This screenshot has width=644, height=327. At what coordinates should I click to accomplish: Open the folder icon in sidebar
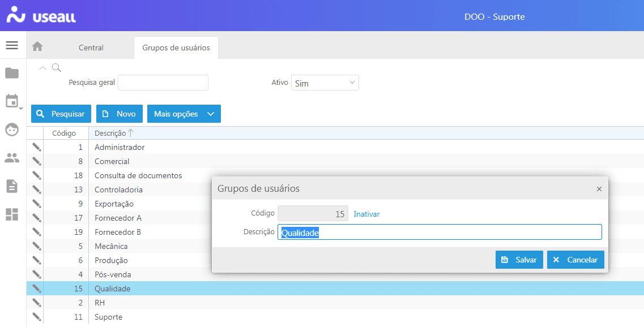(x=12, y=73)
